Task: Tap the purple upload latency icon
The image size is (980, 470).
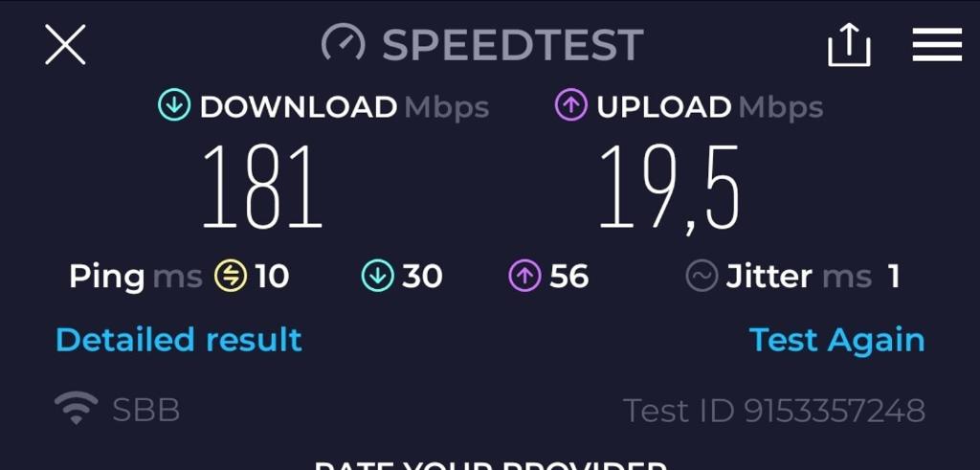Action: (525, 277)
